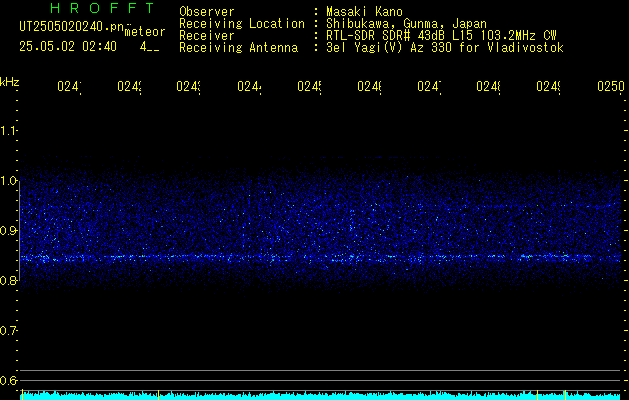The width and height of the screenshot is (629, 400).
Task: Click receiver text RTL-SDR SDR# 43dB
Action: tap(386, 36)
